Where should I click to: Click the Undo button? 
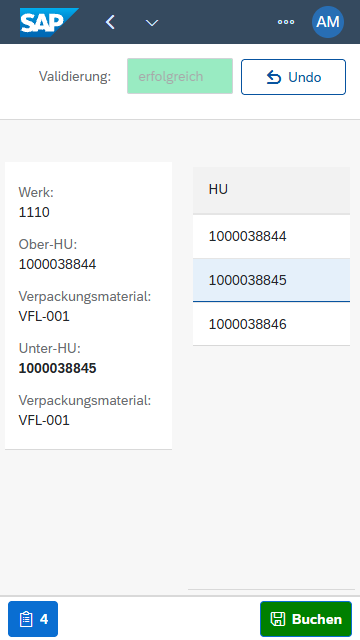(293, 77)
